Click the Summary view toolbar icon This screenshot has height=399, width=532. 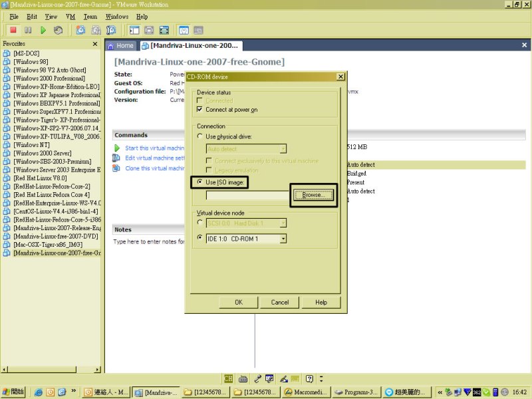tap(184, 30)
